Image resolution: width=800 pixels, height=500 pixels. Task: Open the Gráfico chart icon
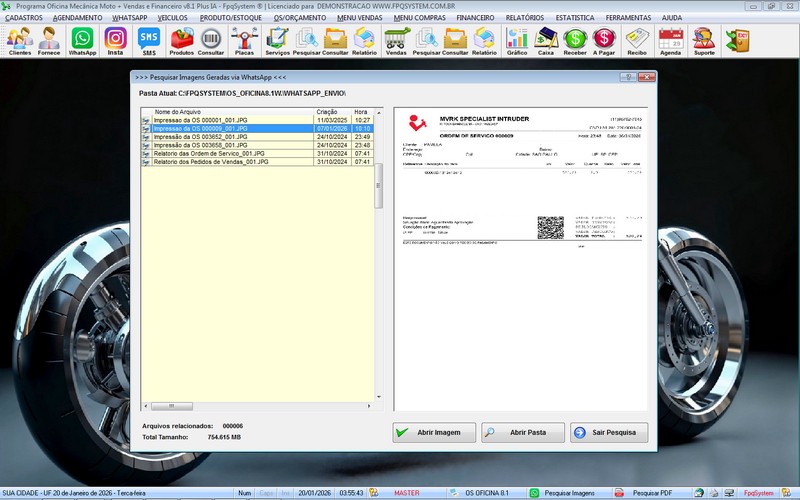[x=517, y=41]
